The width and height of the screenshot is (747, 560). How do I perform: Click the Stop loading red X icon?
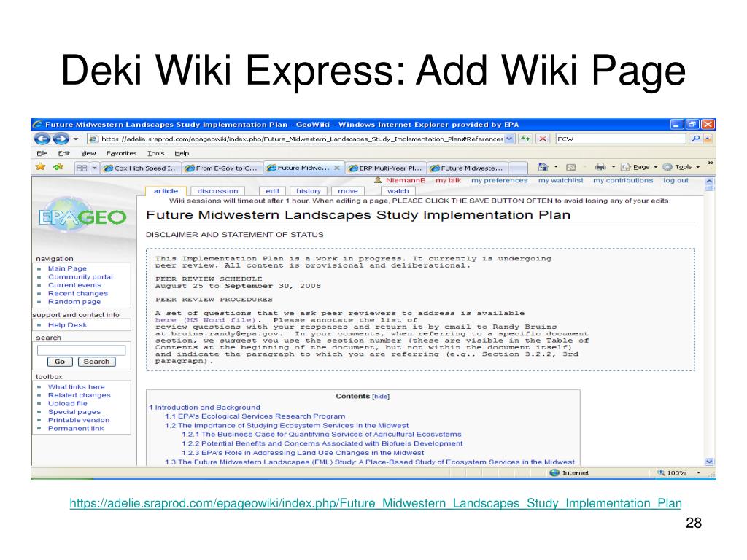(x=542, y=139)
